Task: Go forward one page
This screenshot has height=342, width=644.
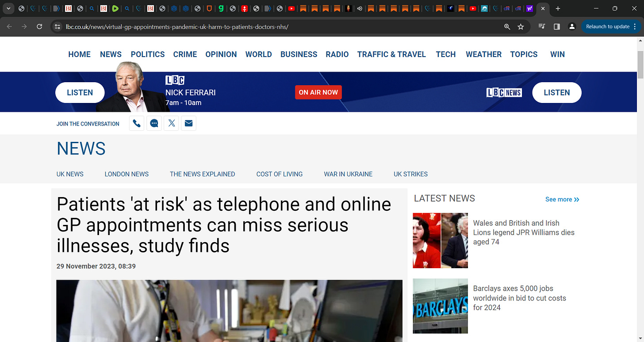Action: tap(24, 27)
